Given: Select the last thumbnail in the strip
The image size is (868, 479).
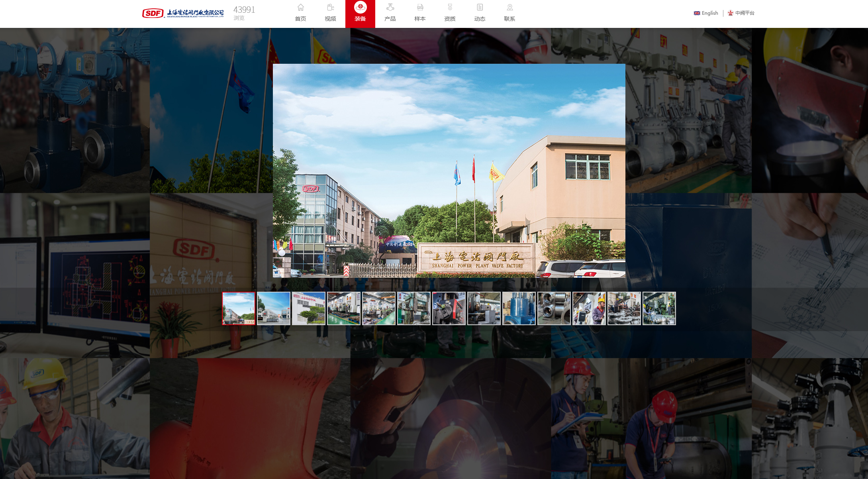Looking at the screenshot, I should coord(659,308).
